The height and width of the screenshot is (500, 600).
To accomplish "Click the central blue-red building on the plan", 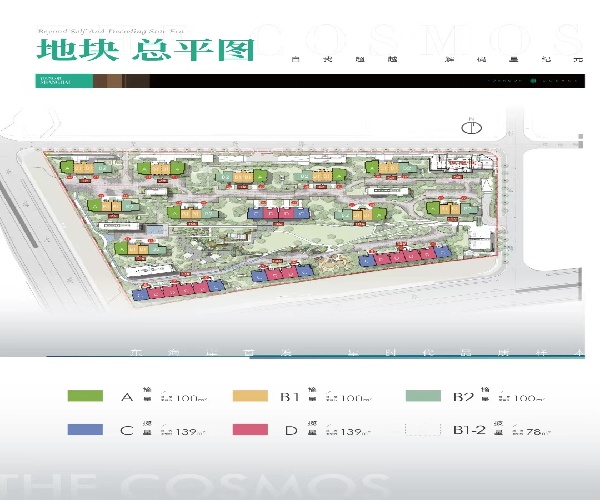I will tap(276, 214).
